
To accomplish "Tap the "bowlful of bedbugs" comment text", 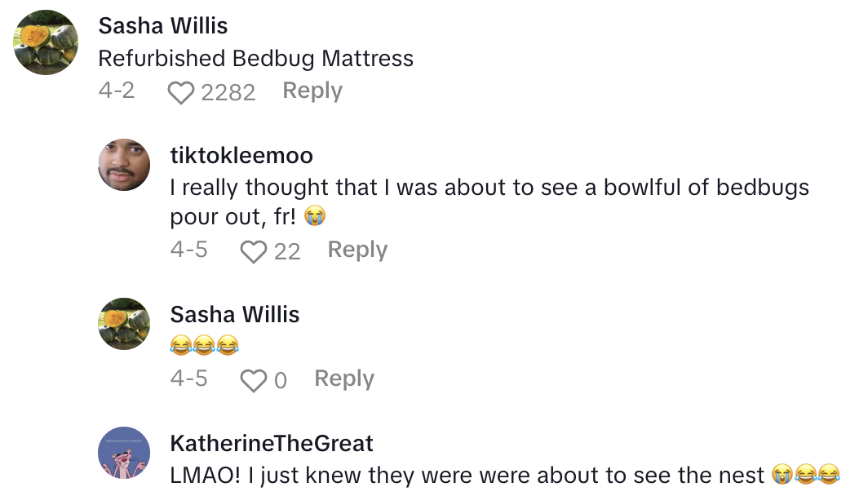I will (489, 188).
